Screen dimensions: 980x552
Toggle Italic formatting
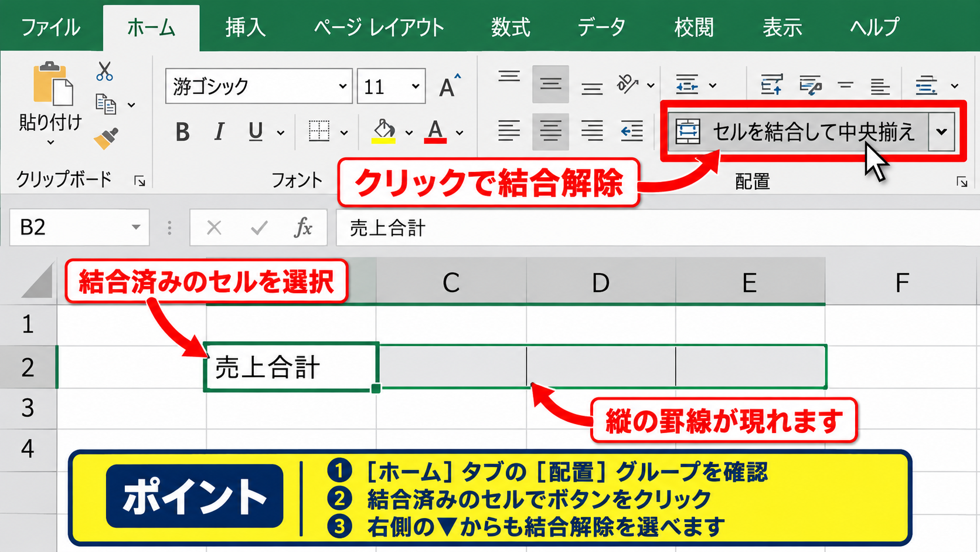point(219,132)
